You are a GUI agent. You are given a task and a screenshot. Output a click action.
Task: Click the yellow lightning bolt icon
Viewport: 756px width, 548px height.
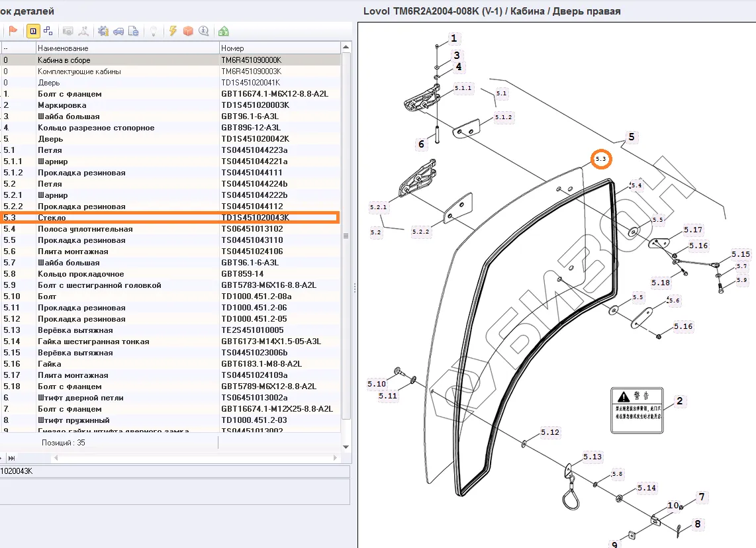[173, 31]
